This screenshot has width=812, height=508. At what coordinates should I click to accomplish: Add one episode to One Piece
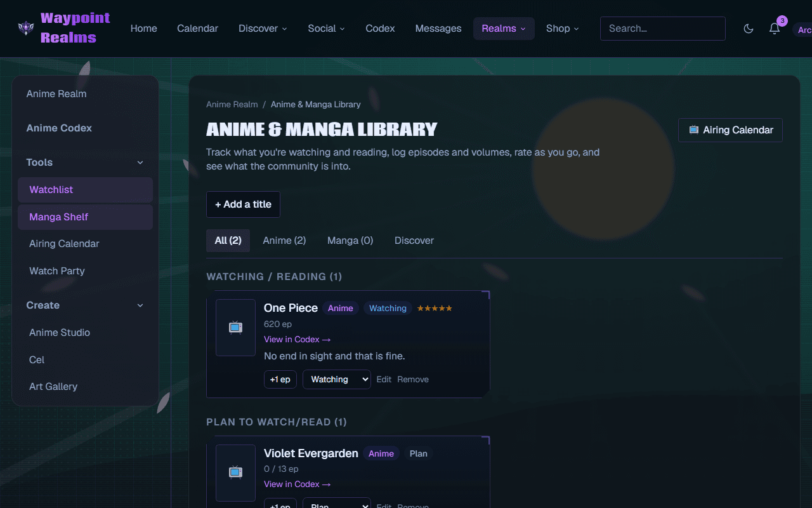click(280, 380)
